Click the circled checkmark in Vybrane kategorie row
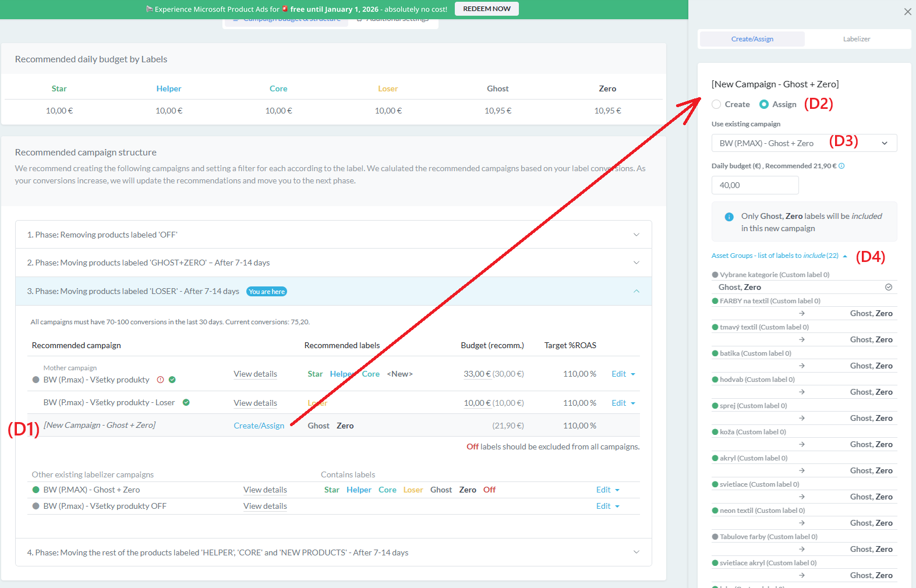Viewport: 916px width, 588px height. [x=889, y=287]
